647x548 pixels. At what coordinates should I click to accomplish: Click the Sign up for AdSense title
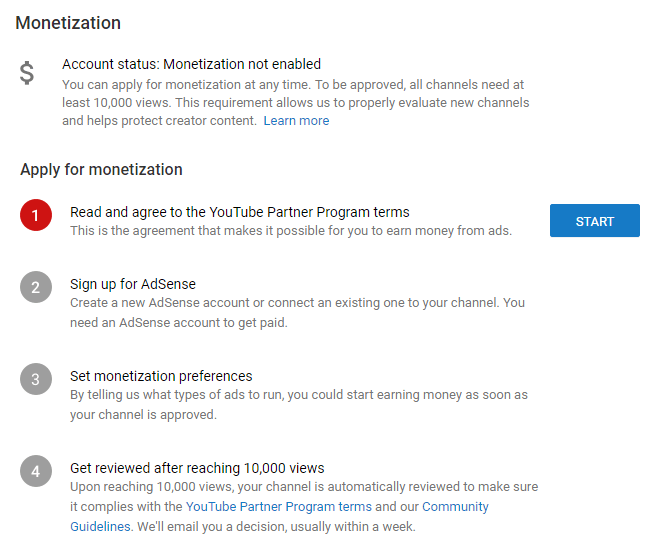tap(132, 284)
